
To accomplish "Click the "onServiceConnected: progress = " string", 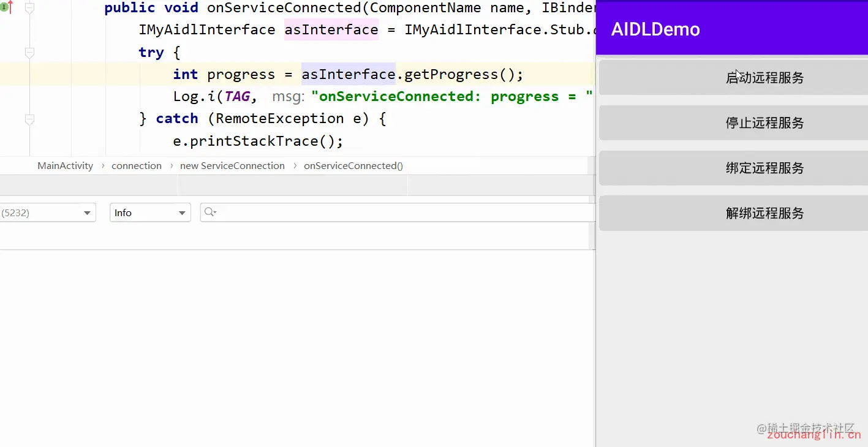I will [x=452, y=97].
